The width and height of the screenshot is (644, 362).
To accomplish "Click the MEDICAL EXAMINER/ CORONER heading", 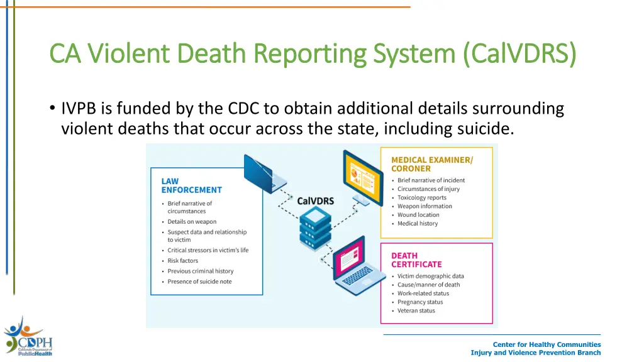I will [432, 164].
